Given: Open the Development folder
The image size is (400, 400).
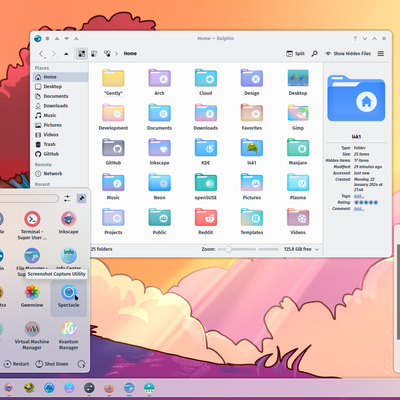Looking at the screenshot, I should [113, 117].
